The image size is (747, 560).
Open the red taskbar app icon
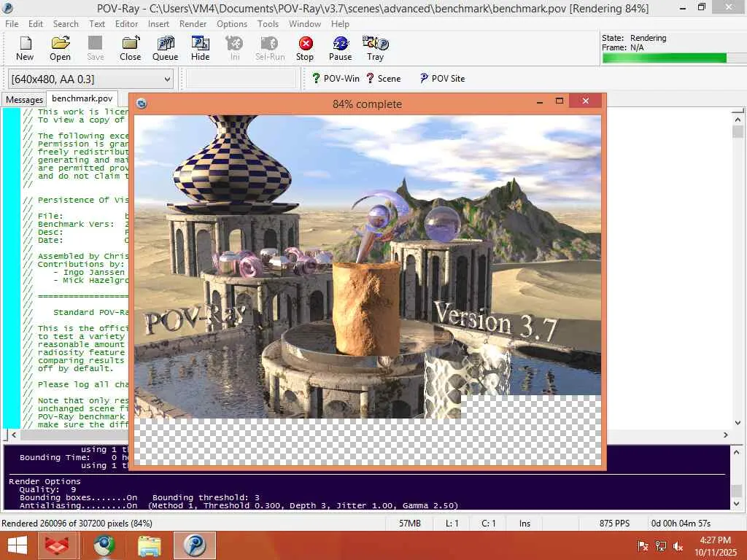click(57, 545)
